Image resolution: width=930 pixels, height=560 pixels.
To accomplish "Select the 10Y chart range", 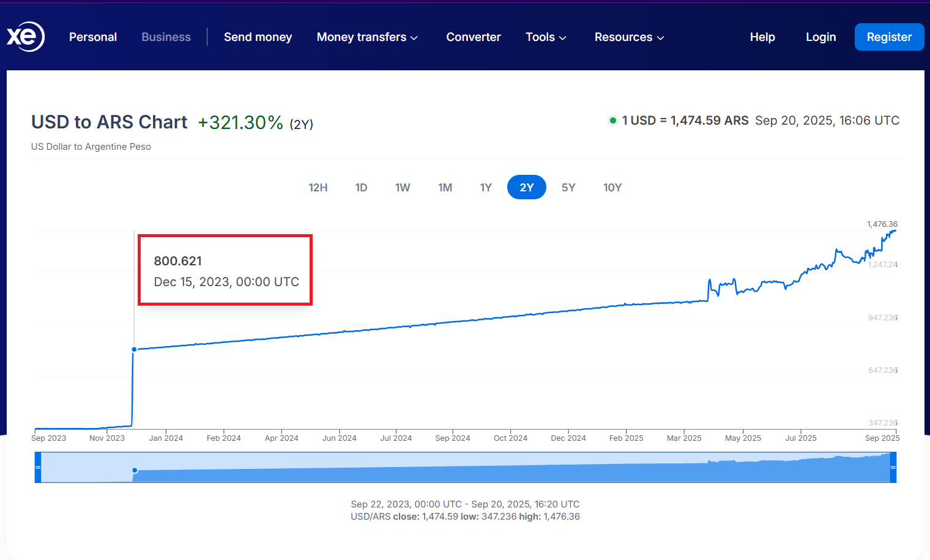I will 612,188.
